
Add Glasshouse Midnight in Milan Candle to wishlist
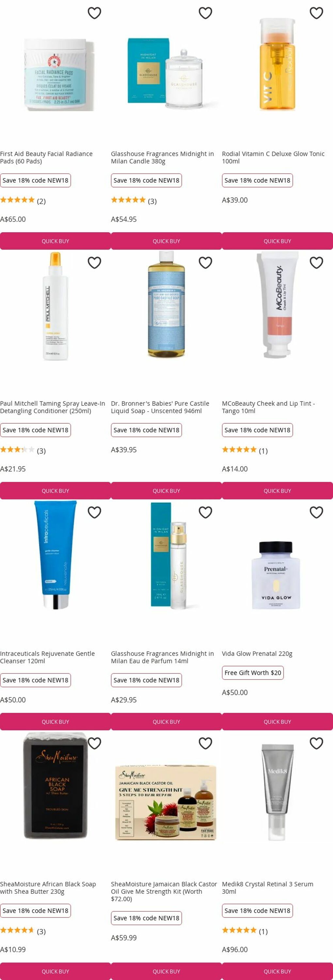205,13
